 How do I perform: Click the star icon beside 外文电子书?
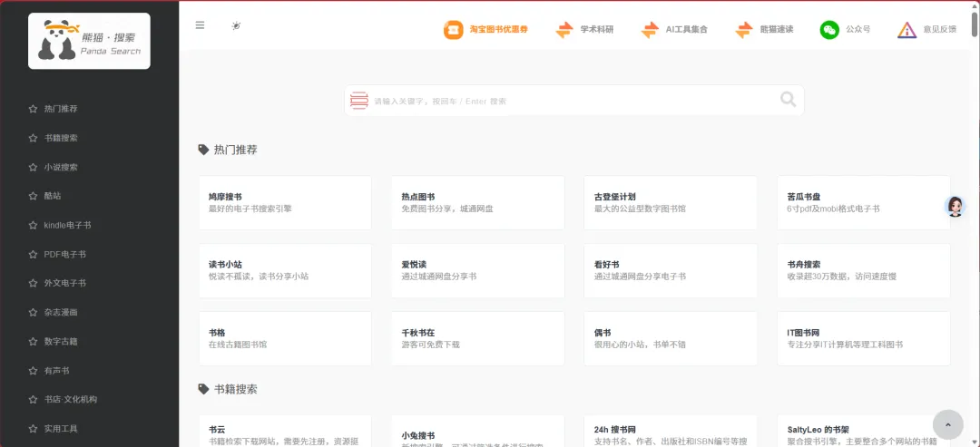click(x=34, y=284)
